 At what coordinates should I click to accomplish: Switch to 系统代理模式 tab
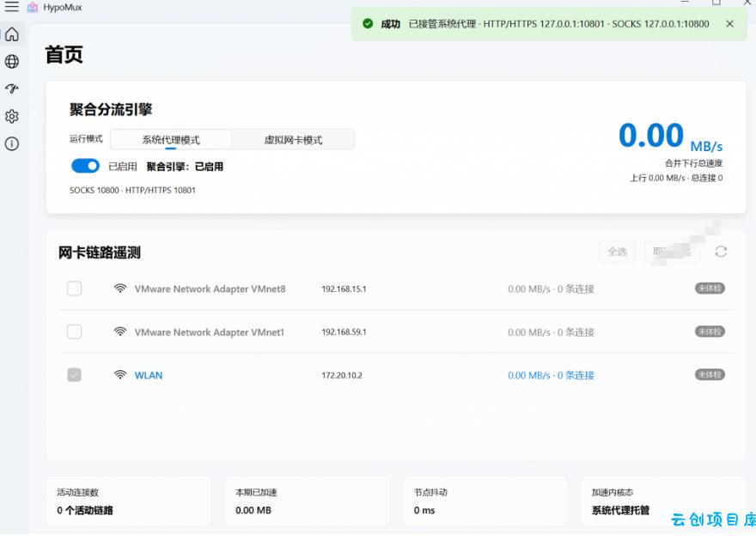coord(171,140)
